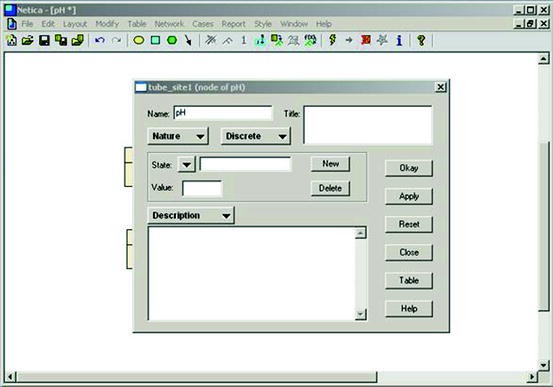Open the Modify menu

pos(107,24)
